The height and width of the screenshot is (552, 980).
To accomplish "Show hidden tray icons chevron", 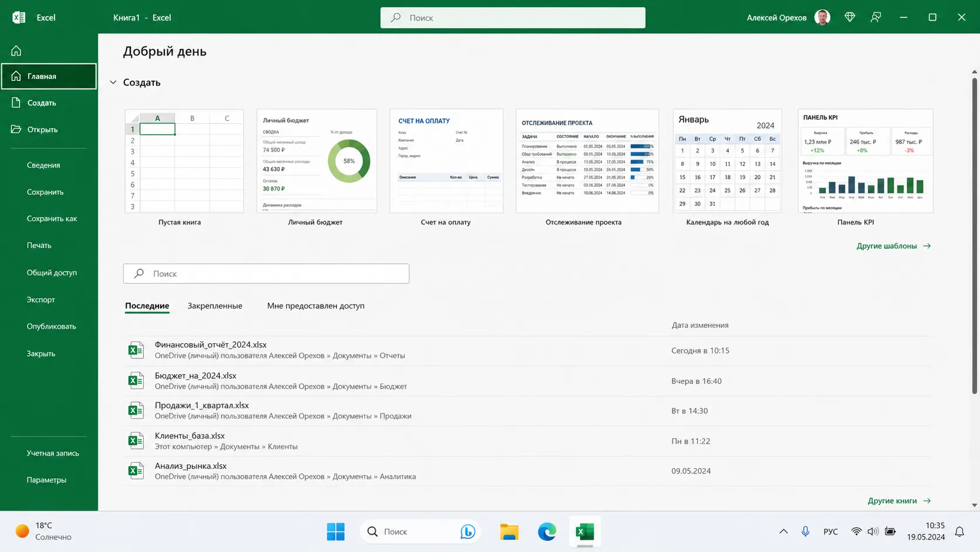I will (x=783, y=531).
